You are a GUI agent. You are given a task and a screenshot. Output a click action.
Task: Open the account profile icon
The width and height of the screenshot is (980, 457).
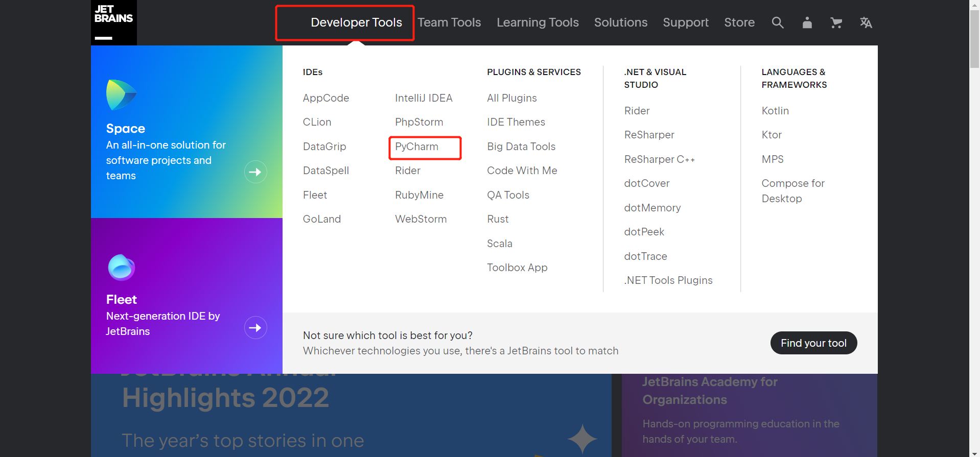click(807, 22)
